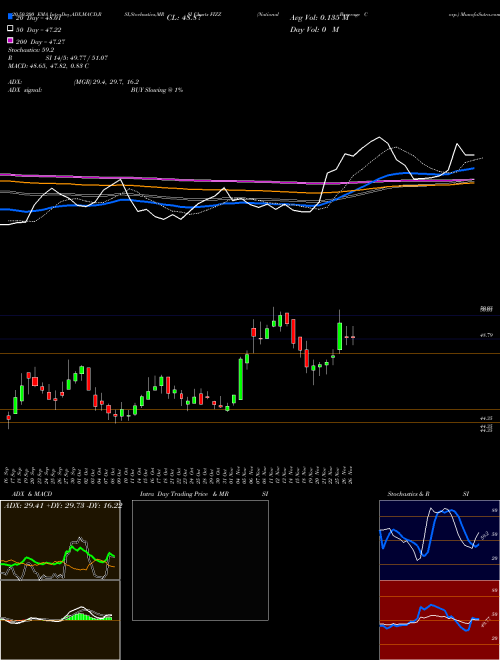Screen dimensions: 500x660
Task: Click the Intra Day Trading Price & MRSI title
Action: pos(204,494)
